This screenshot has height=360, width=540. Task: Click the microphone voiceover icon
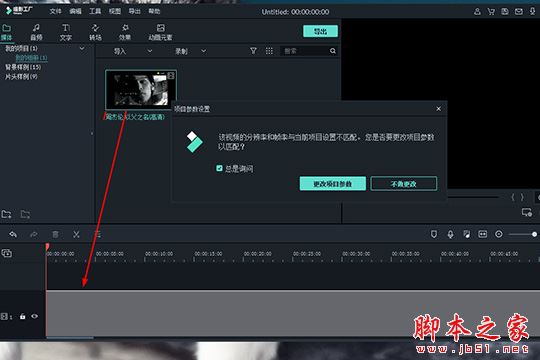(450, 234)
